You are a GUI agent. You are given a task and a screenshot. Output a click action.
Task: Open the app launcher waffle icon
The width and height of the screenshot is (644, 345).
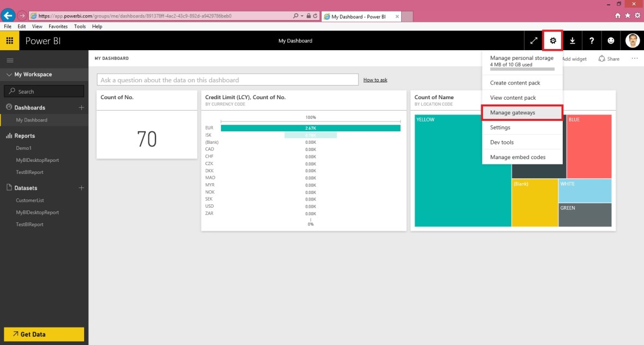coord(10,40)
